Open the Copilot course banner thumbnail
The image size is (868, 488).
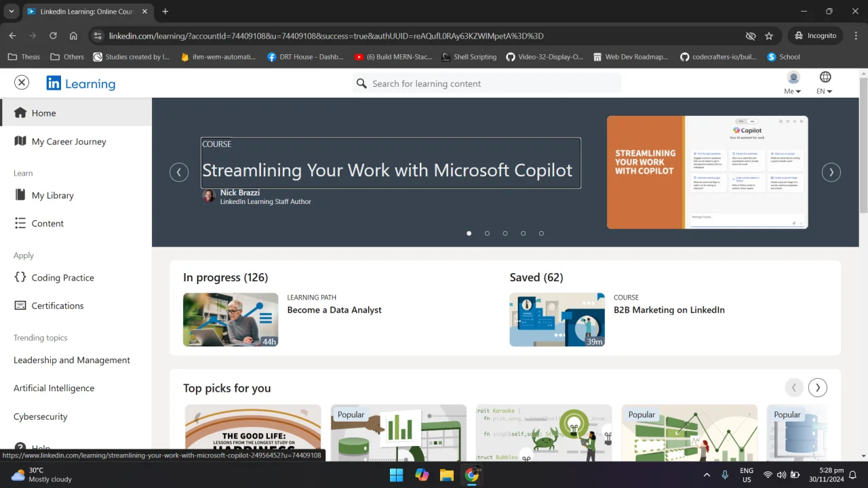click(x=707, y=172)
